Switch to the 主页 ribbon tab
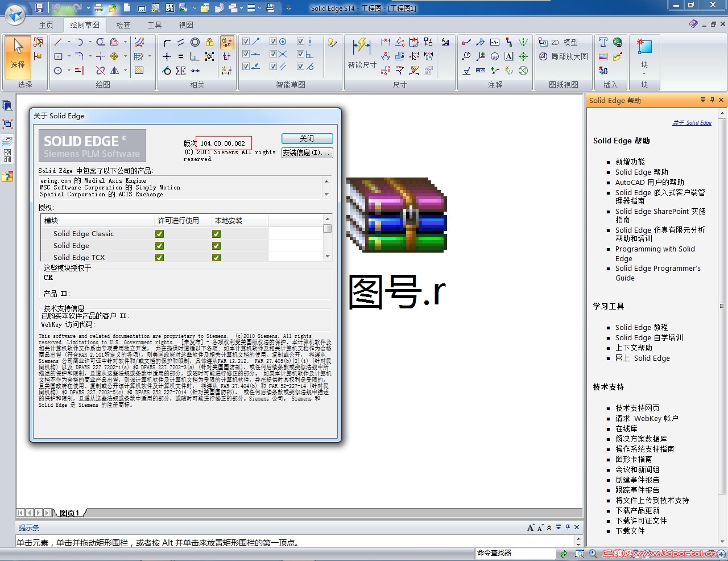 tap(46, 25)
